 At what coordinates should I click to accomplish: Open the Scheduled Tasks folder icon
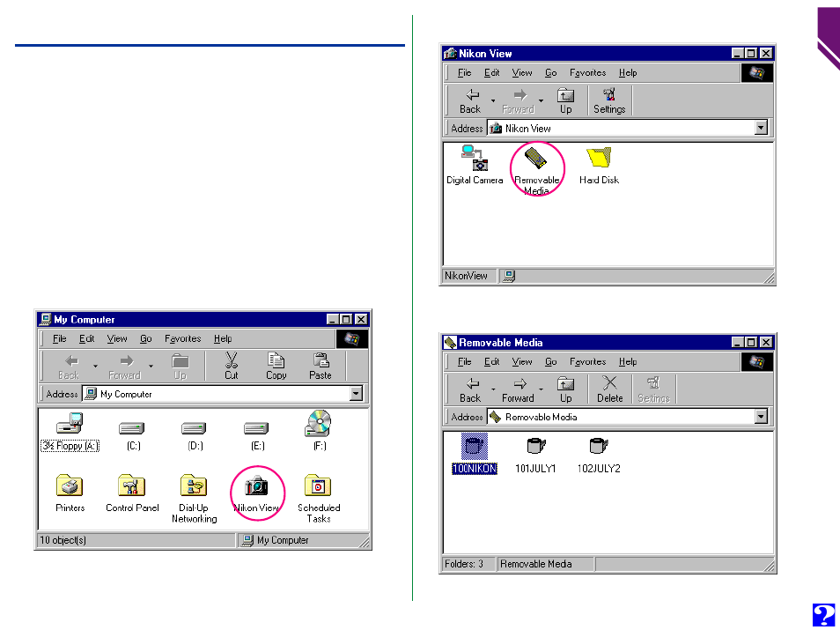pyautogui.click(x=318, y=485)
